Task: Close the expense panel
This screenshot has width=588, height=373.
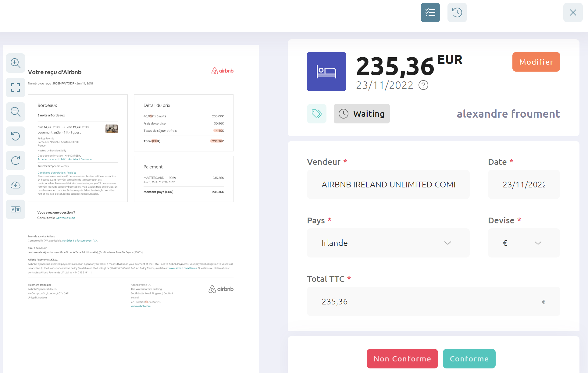Action: [x=573, y=12]
